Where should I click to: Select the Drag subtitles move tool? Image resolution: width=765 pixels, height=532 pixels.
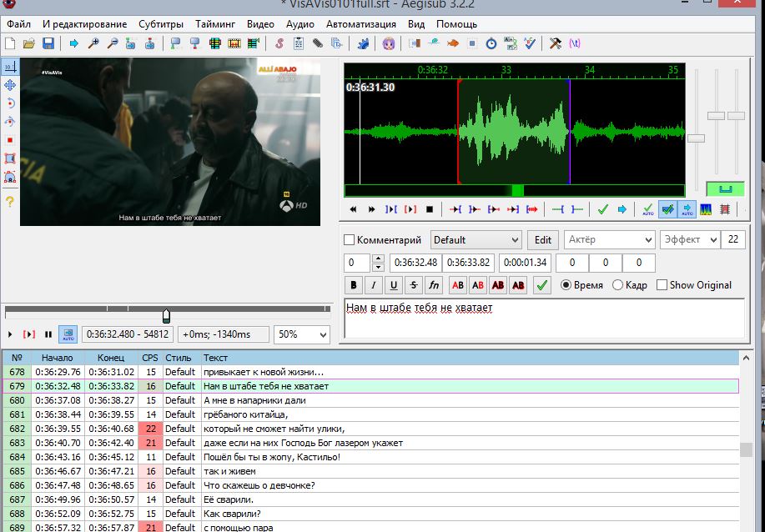[x=10, y=85]
